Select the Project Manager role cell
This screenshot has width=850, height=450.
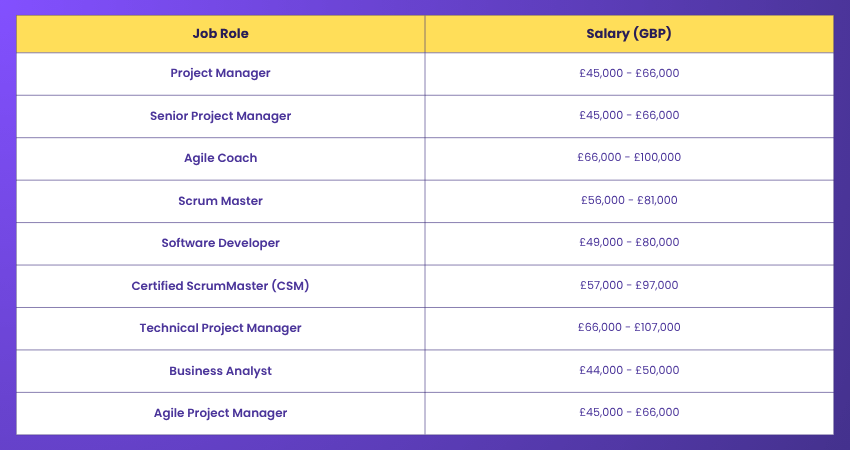[220, 73]
